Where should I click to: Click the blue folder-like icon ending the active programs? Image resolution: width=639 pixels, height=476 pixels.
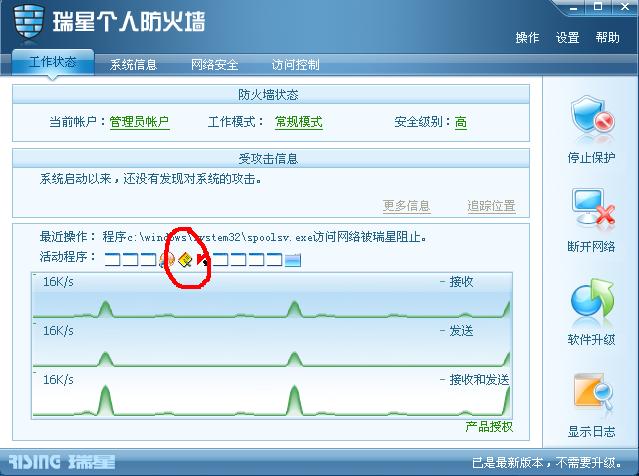click(x=293, y=260)
